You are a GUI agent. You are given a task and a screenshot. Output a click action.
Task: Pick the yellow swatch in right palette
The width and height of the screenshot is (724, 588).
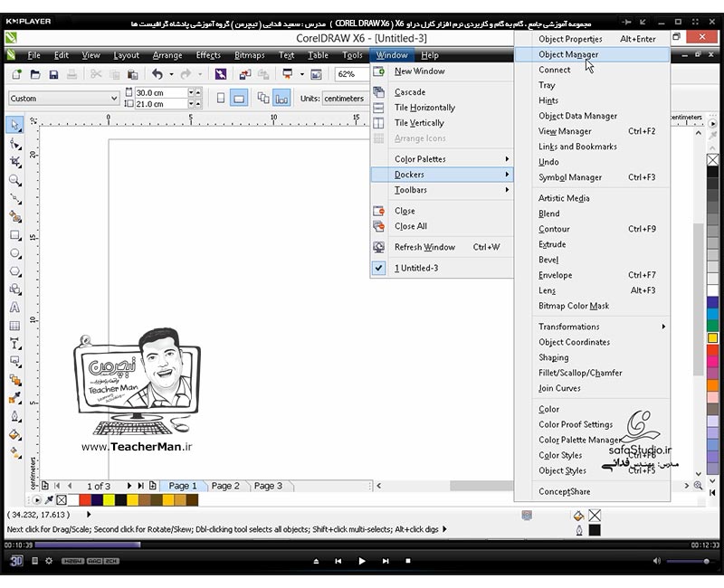click(x=712, y=337)
